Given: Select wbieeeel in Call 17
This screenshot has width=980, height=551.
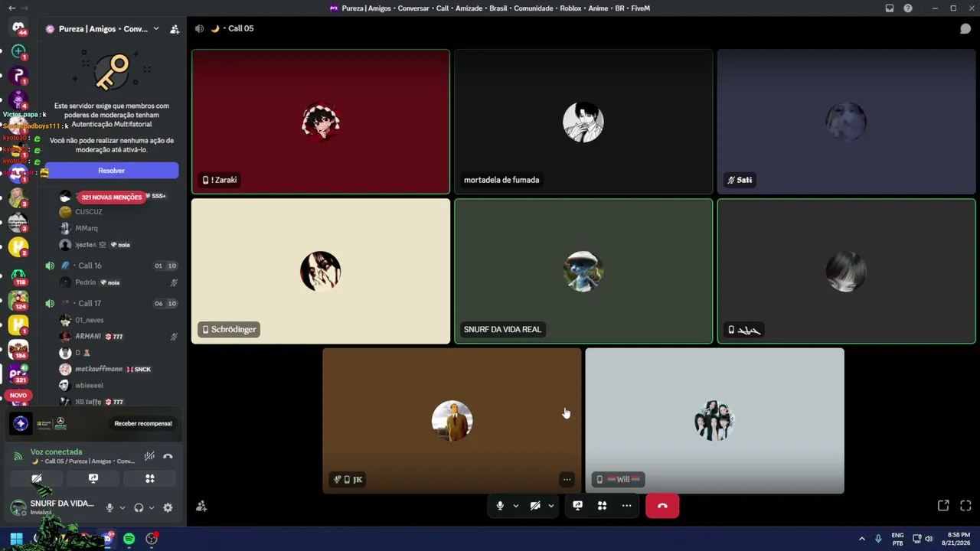Looking at the screenshot, I should point(89,386).
